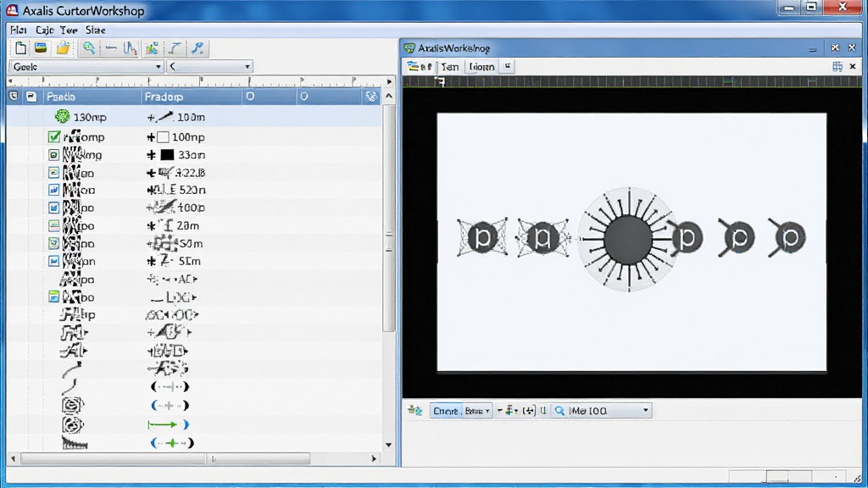
Task: Click the scroll right arrow below the list
Action: (x=374, y=458)
